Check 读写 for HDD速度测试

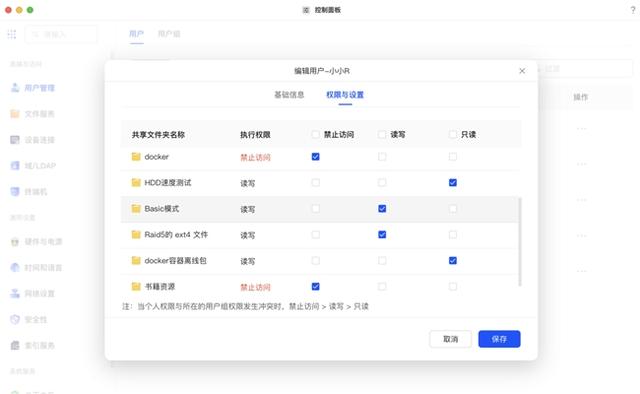tap(382, 183)
